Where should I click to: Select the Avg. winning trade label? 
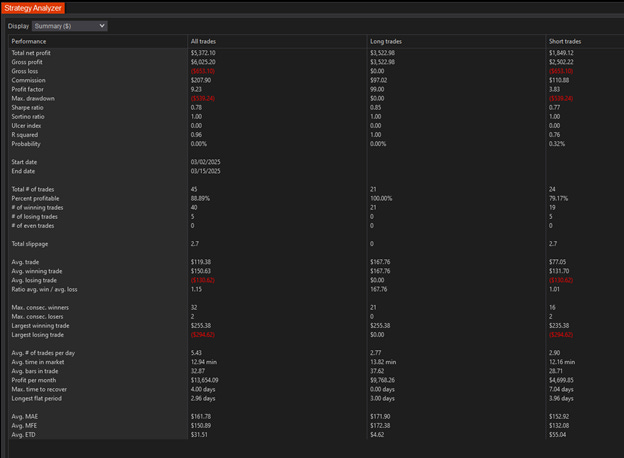[x=37, y=271]
